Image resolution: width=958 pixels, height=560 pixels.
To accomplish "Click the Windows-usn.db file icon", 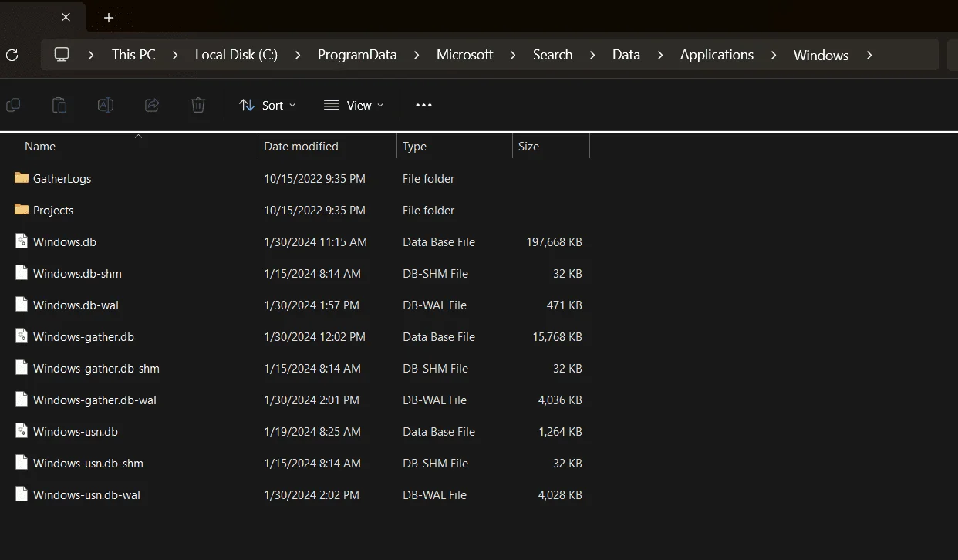I will [x=22, y=430].
